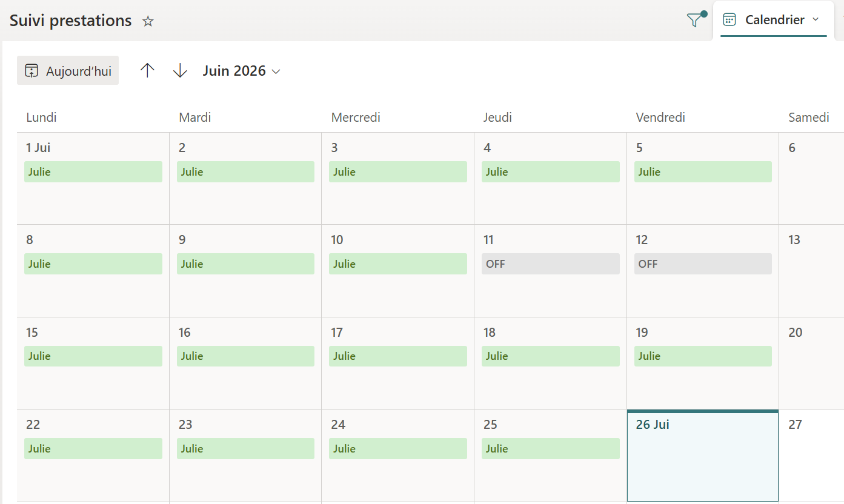Select the day number 13 cell

pyautogui.click(x=811, y=271)
